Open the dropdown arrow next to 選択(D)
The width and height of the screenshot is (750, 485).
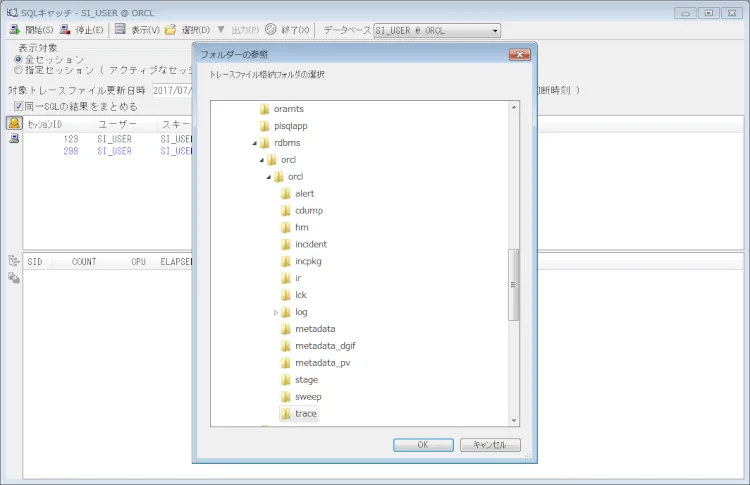click(221, 30)
